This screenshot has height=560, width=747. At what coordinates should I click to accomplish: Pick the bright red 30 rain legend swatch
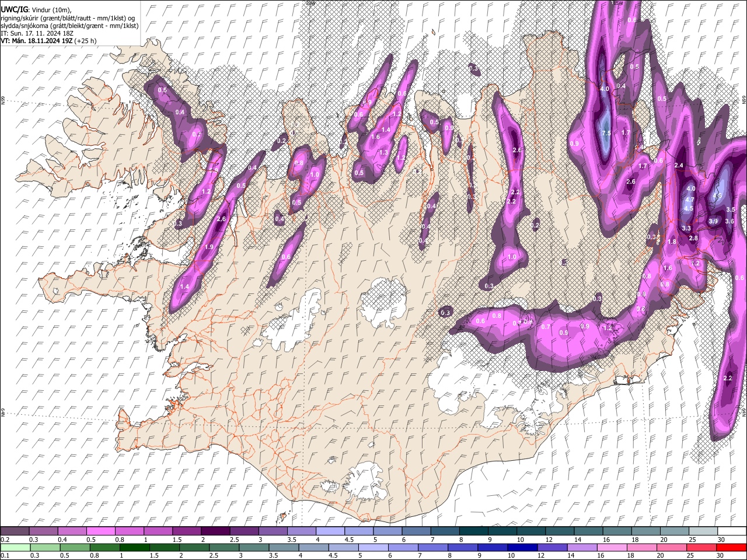731,548
